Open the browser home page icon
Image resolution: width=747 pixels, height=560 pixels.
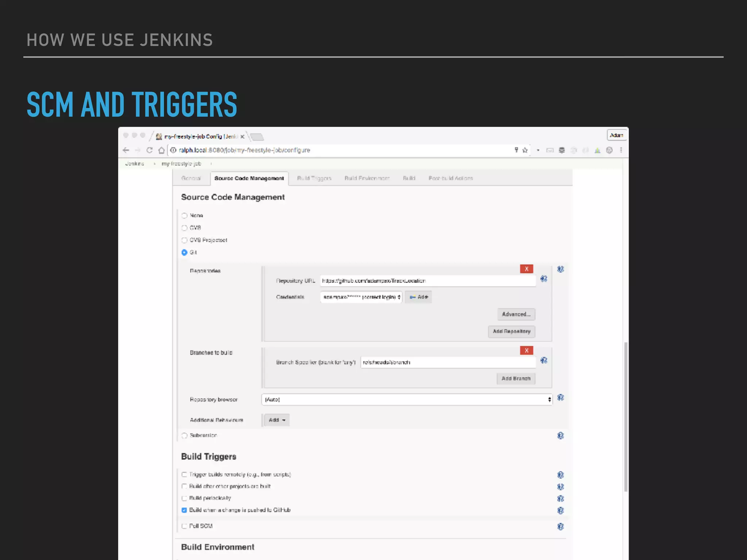[161, 150]
